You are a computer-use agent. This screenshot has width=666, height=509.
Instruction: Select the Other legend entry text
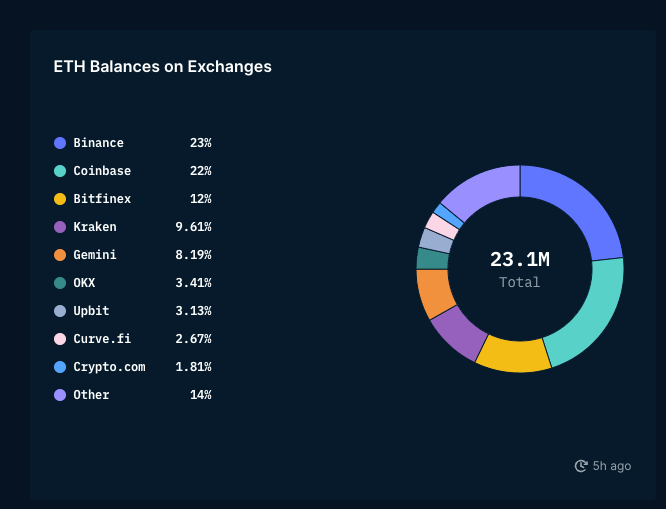tap(91, 395)
